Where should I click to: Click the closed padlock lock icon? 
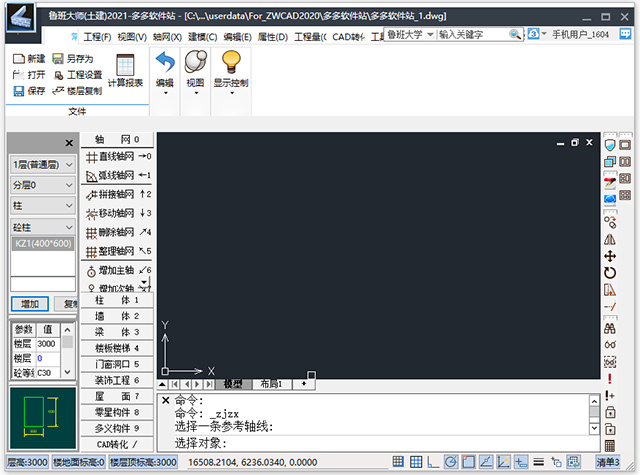click(610, 412)
